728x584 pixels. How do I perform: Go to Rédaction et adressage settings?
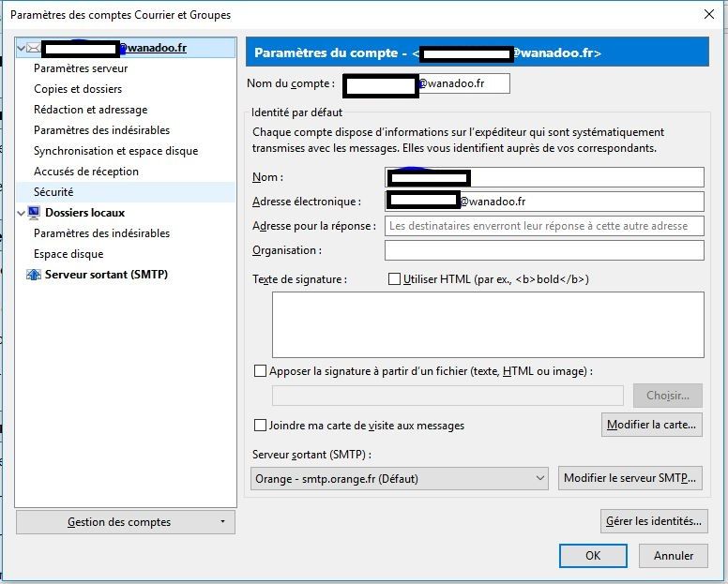coord(90,110)
